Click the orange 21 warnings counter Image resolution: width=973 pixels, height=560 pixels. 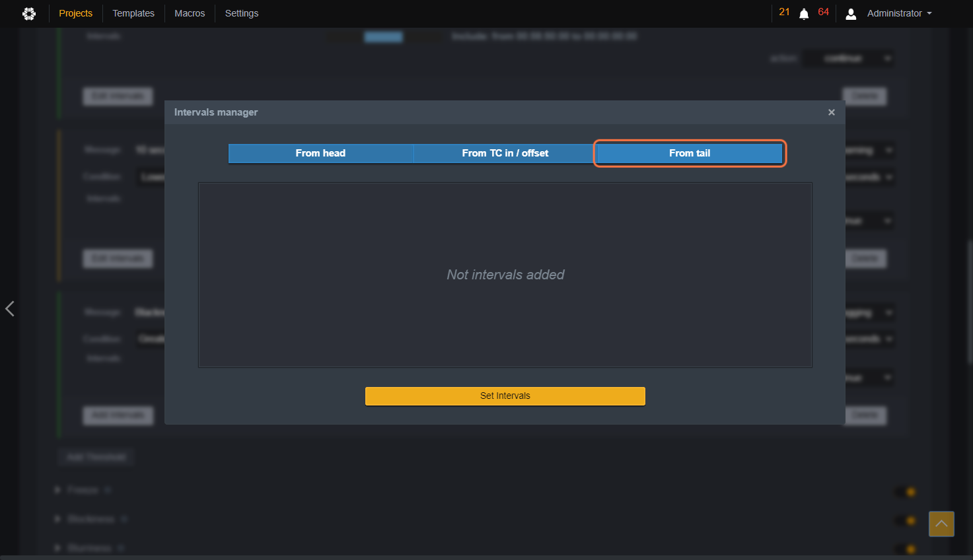pyautogui.click(x=784, y=12)
